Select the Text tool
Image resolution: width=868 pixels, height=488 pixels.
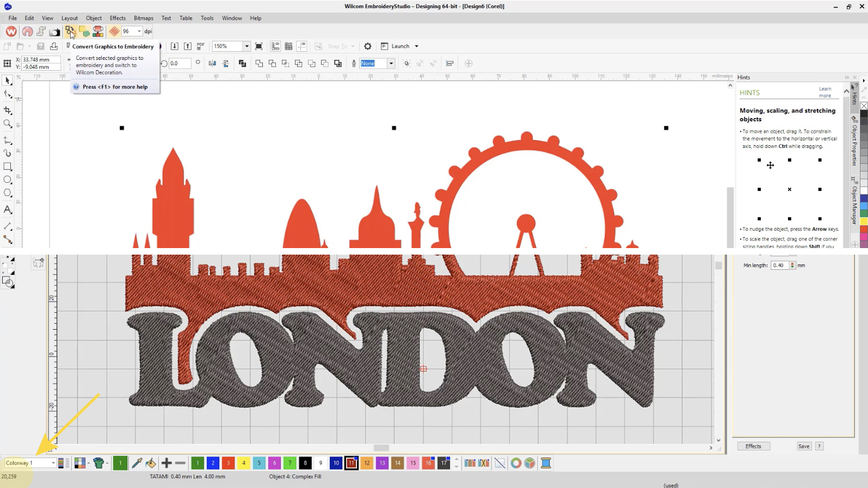[x=8, y=209]
